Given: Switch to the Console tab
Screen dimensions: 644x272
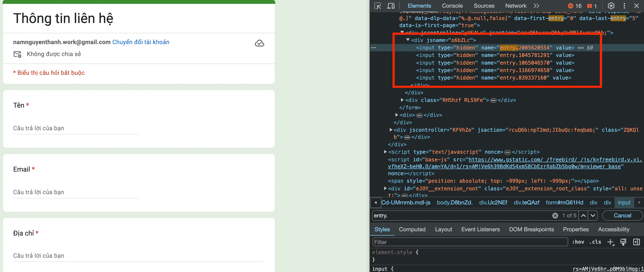Looking at the screenshot, I should (x=452, y=6).
